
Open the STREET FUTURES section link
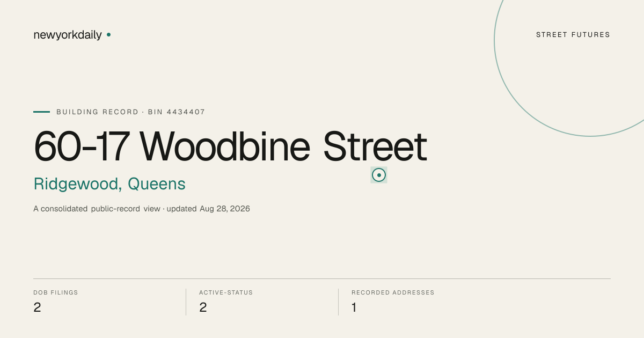click(x=573, y=35)
